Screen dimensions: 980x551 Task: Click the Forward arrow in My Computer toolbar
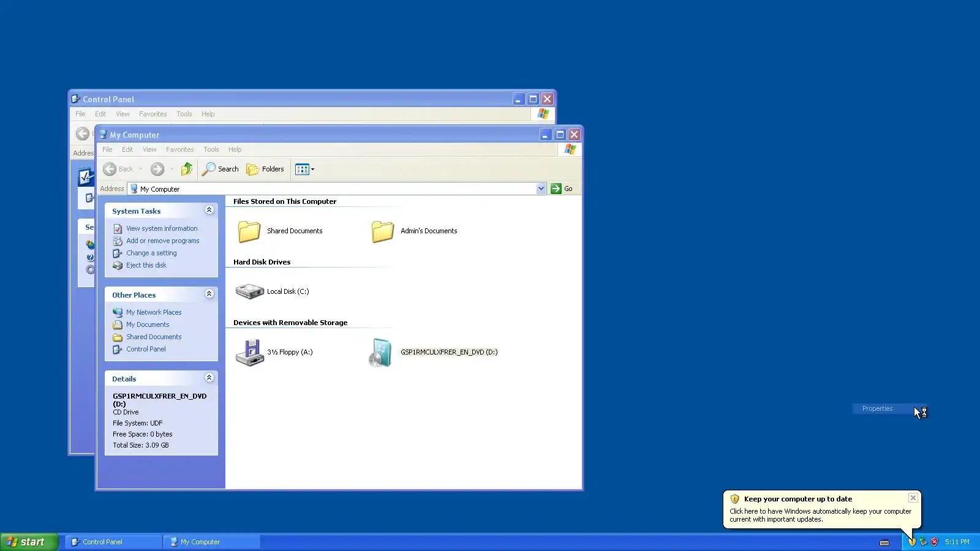157,169
